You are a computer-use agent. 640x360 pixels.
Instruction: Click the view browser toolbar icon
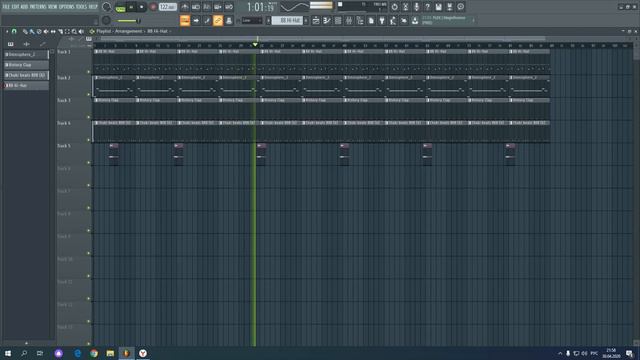tap(360, 20)
